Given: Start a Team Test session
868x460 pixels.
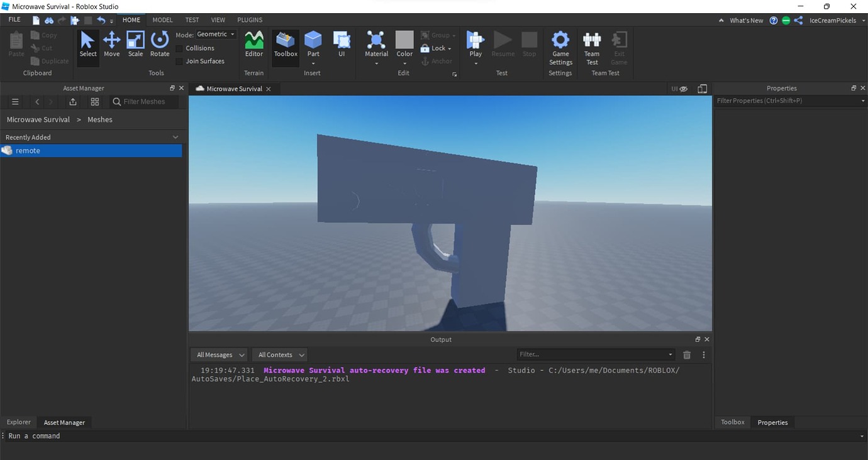Looking at the screenshot, I should [591, 47].
